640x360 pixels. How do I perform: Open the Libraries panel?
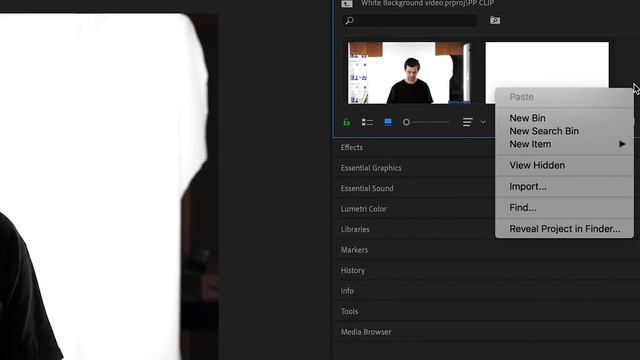[x=355, y=229]
